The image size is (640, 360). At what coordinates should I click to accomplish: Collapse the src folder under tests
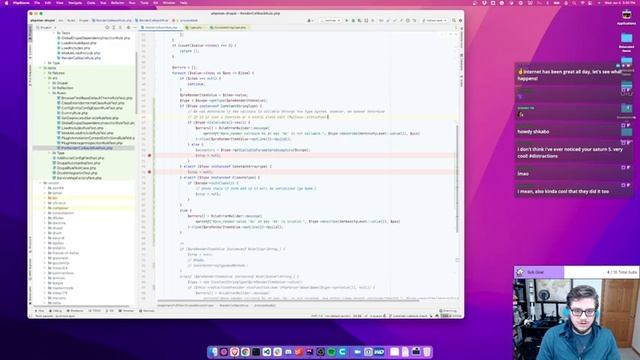[45, 78]
